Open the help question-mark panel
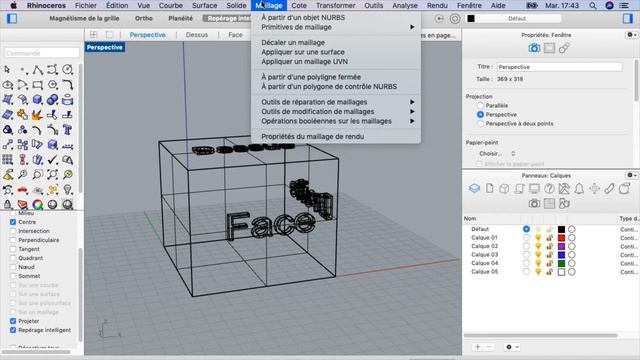The width and height of the screenshot is (640, 360). click(x=549, y=189)
